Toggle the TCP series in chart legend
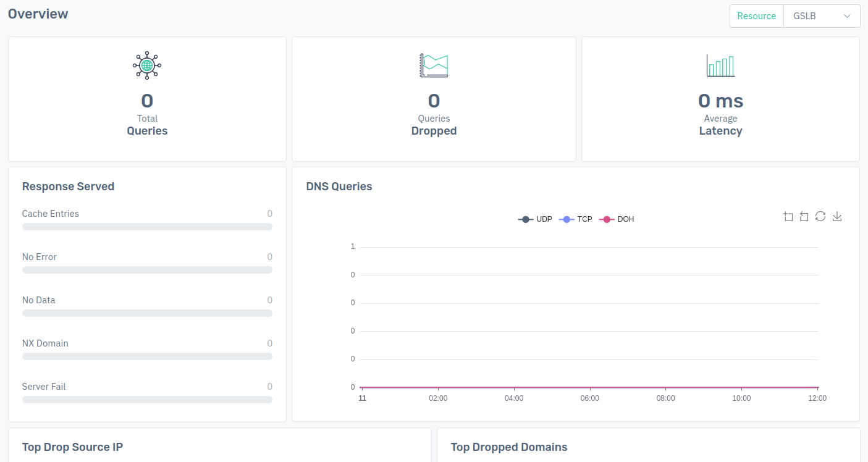 coord(576,219)
